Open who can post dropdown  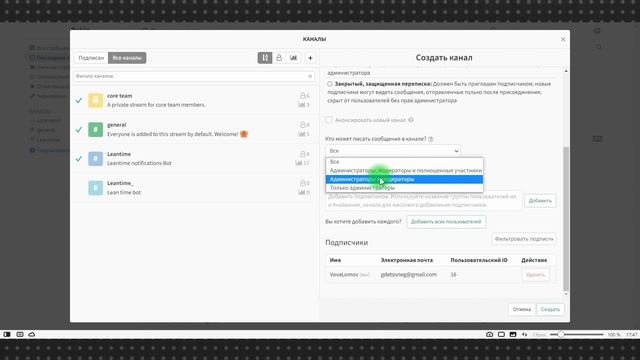[393, 151]
